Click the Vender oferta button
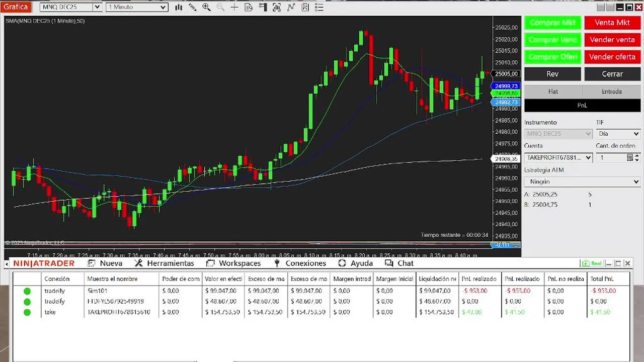The height and width of the screenshot is (362, 644). [612, 57]
